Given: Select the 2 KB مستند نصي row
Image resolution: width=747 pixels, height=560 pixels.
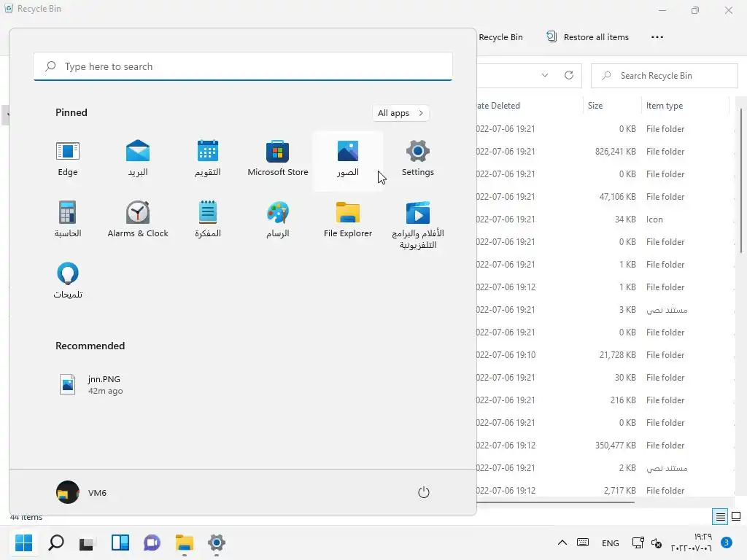Looking at the screenshot, I should point(605,468).
